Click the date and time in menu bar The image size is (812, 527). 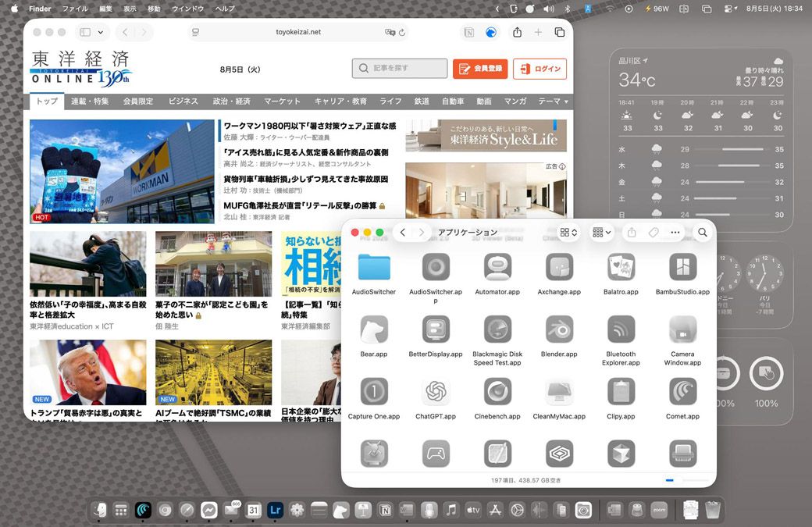point(775,9)
